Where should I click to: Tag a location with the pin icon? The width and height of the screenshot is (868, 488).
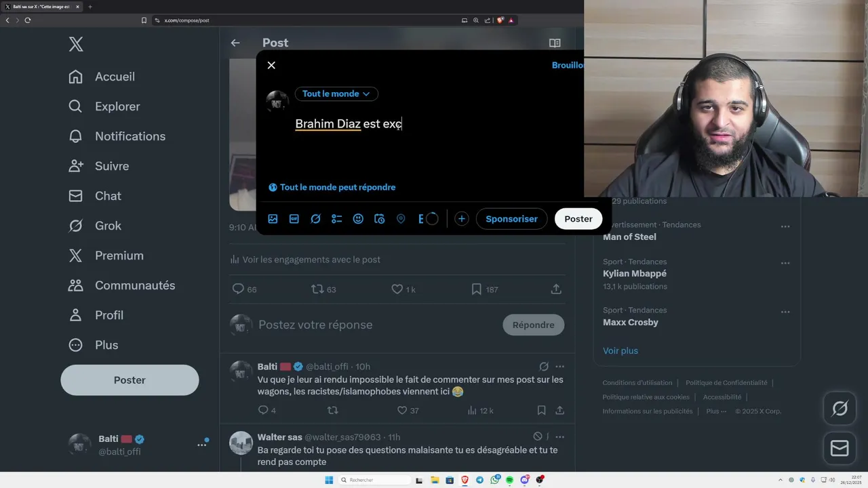(401, 219)
